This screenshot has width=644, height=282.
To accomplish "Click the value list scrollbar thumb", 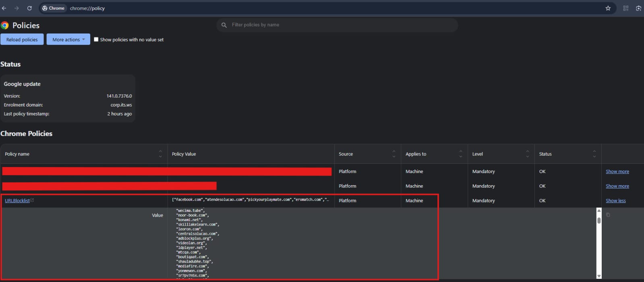I will coord(599,221).
